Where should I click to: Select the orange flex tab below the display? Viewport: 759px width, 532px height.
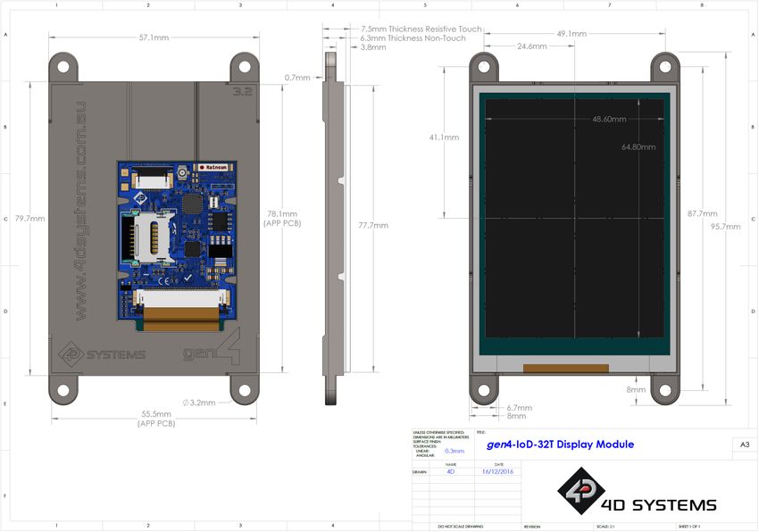pyautogui.click(x=566, y=369)
